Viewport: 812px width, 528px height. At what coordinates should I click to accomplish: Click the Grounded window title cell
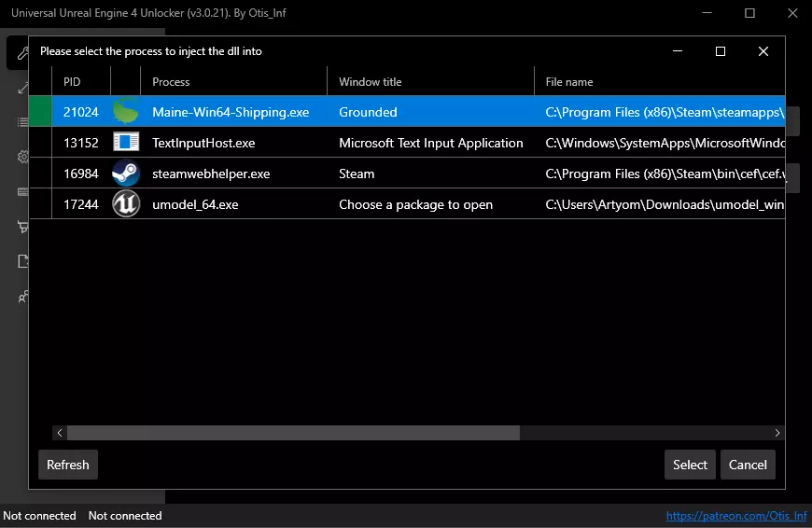[x=368, y=112]
